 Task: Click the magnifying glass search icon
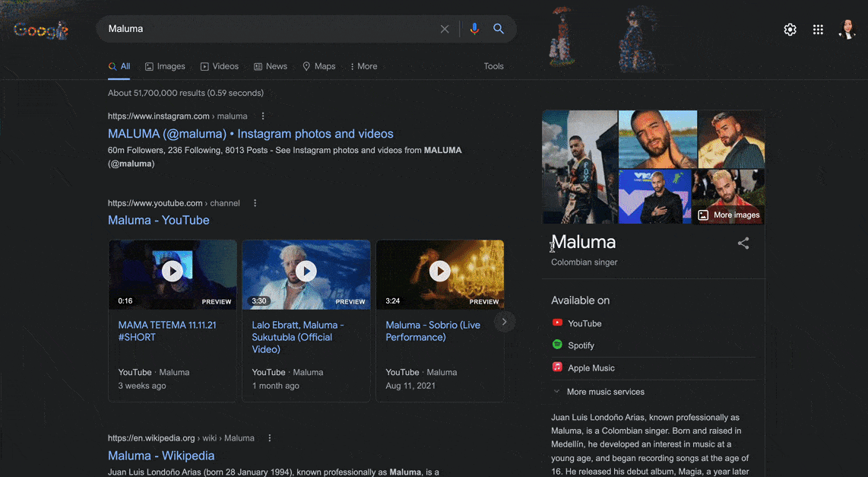499,29
